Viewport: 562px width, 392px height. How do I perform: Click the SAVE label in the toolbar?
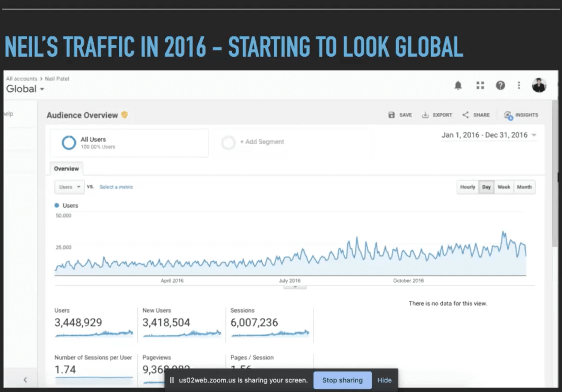point(406,115)
